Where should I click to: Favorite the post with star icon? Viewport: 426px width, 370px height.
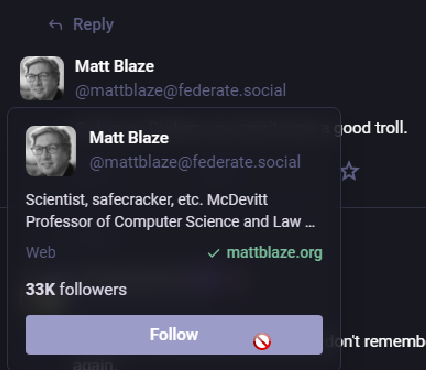[349, 171]
